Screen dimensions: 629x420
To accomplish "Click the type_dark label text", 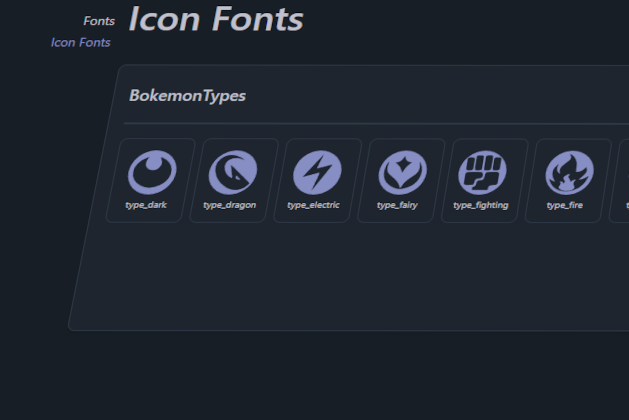I will (146, 205).
